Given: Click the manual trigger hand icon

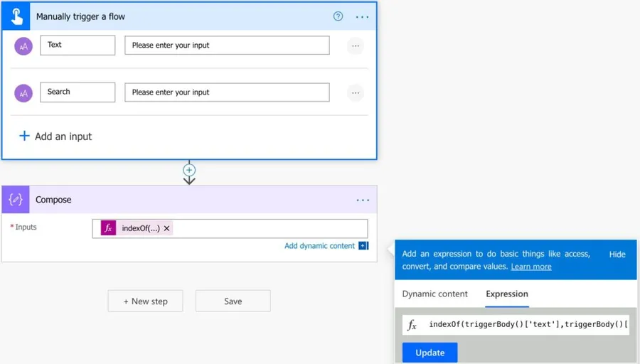Looking at the screenshot, I should 16,16.
